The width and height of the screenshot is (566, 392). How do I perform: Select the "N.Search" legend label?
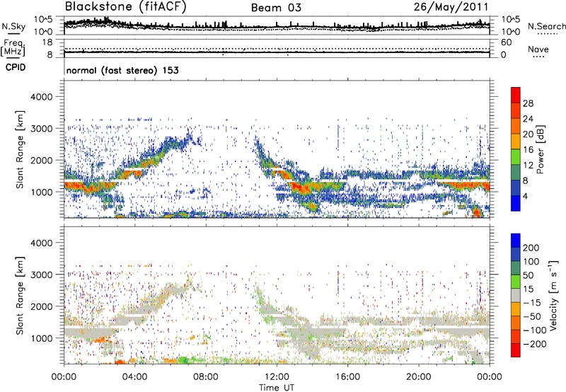click(x=546, y=26)
